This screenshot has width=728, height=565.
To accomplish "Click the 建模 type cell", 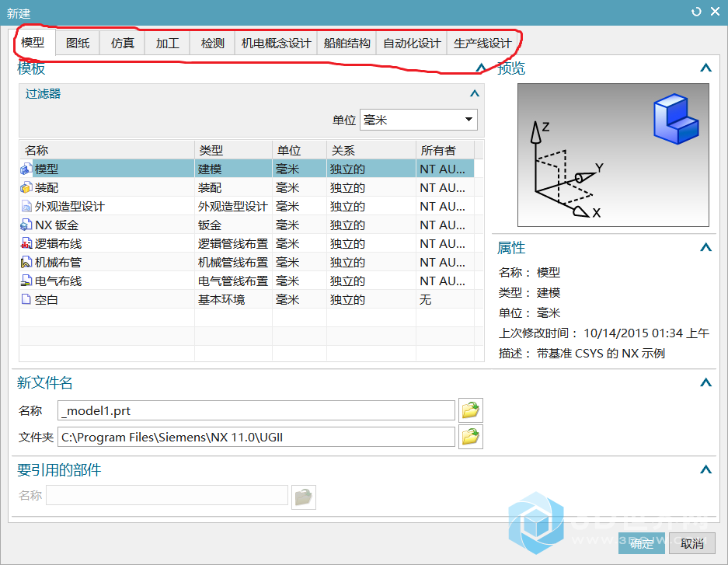I will click(233, 169).
